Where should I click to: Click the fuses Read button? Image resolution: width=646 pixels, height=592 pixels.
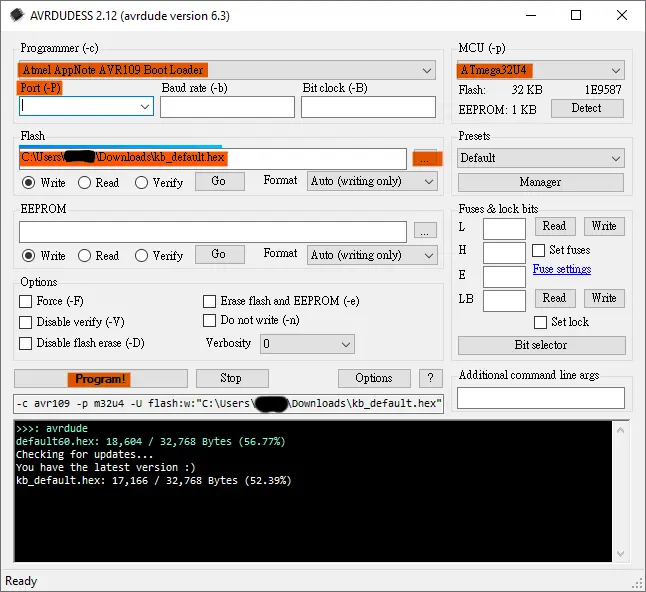[x=555, y=227]
